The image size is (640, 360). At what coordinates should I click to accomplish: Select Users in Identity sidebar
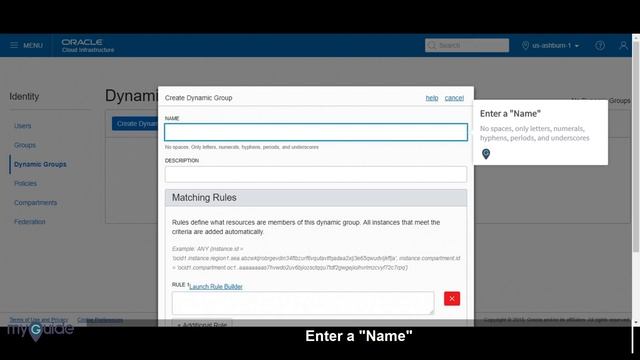tap(22, 126)
